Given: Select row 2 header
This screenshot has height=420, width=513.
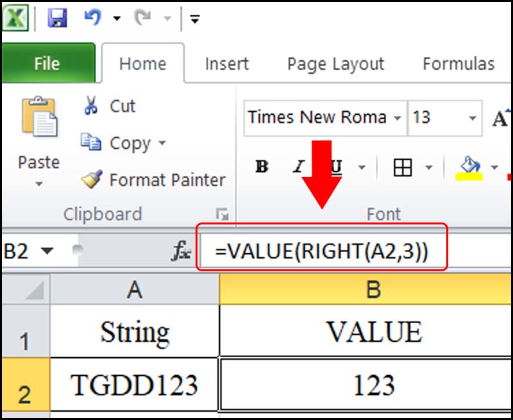Looking at the screenshot, I should (26, 385).
